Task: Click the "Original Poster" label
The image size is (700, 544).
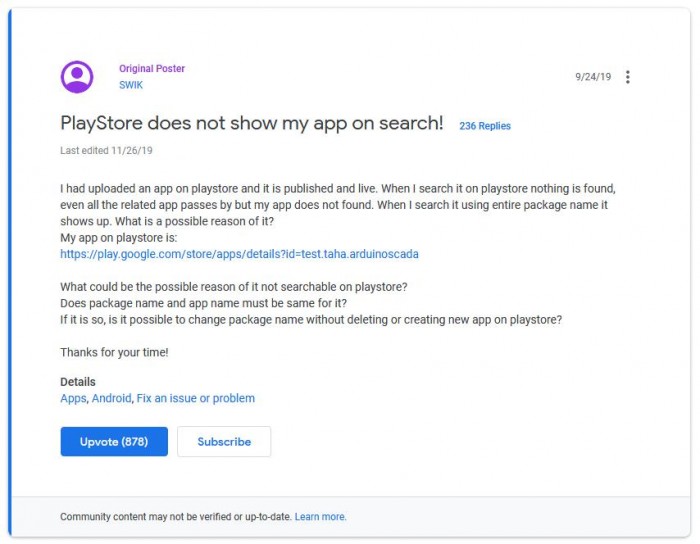Action: pos(152,69)
